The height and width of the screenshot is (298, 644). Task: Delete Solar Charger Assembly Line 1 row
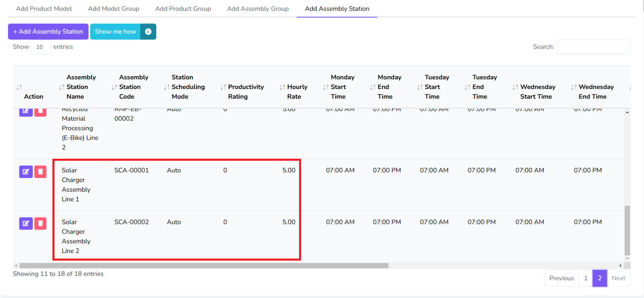tap(40, 172)
